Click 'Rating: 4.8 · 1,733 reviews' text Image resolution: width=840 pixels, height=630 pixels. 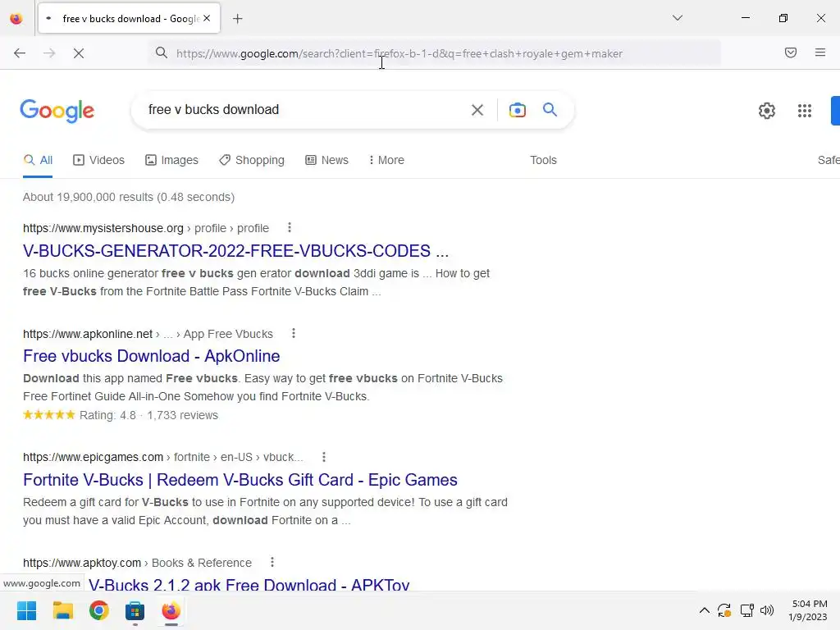tap(148, 415)
